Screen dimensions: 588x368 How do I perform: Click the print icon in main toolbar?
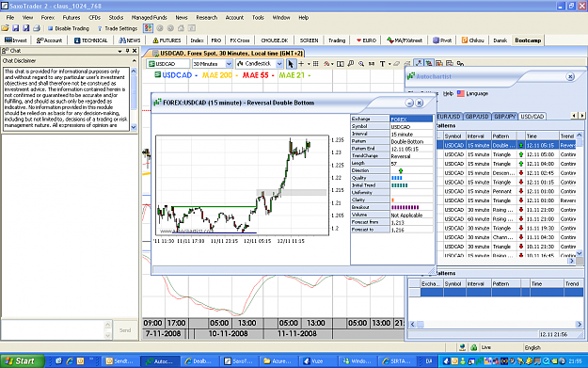(37, 28)
